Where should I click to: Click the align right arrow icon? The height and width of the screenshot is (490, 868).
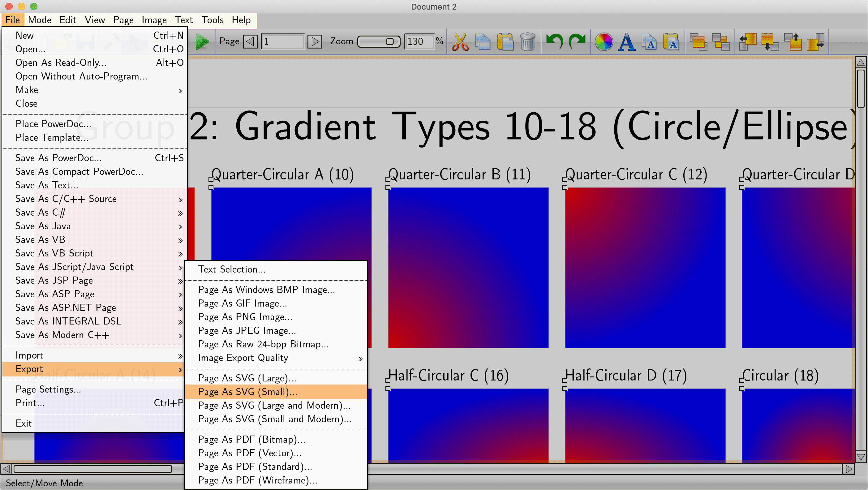(815, 42)
